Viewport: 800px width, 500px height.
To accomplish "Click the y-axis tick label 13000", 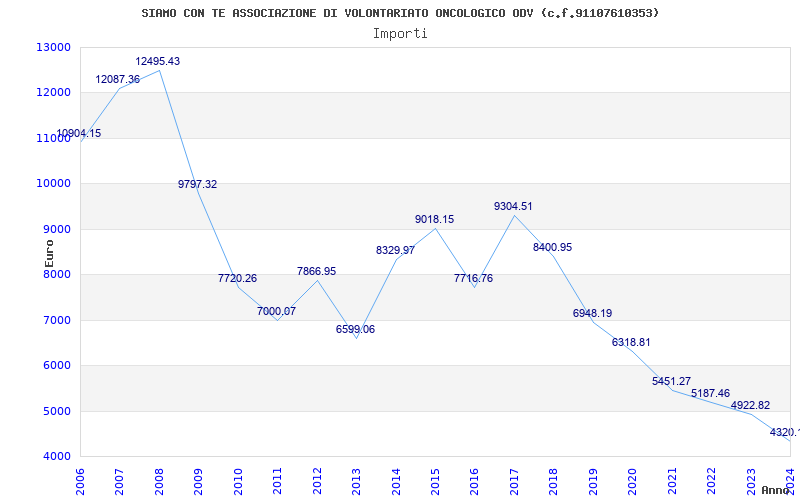I will point(54,47).
